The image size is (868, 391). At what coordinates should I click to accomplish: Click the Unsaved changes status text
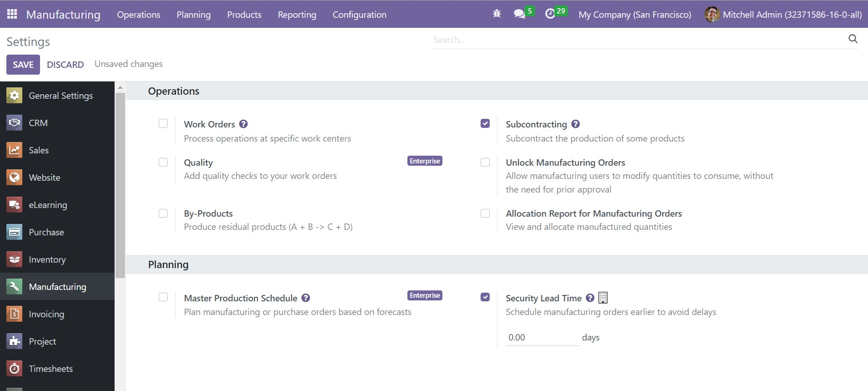coord(129,64)
